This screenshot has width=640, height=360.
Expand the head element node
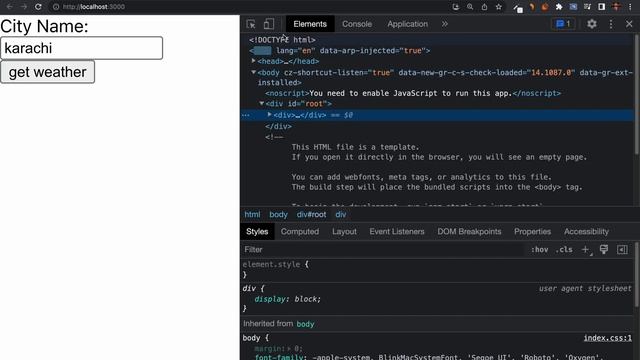point(253,61)
